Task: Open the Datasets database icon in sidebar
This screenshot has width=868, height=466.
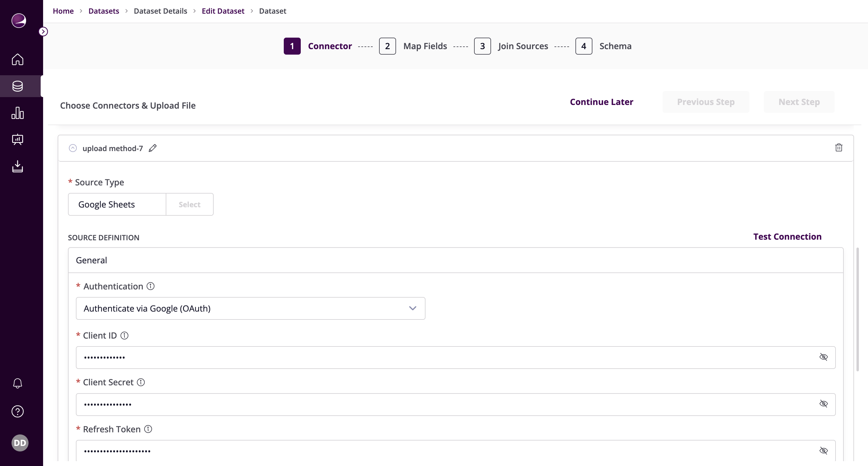Action: (x=18, y=86)
